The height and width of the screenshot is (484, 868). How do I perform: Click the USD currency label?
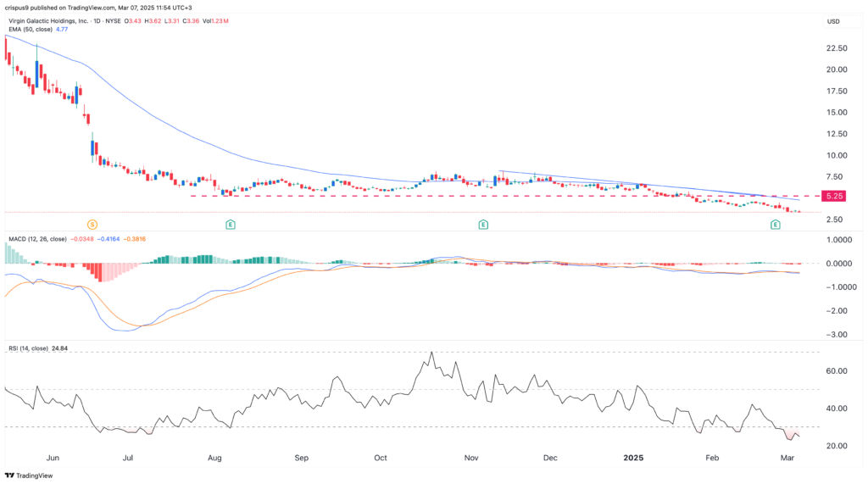(x=833, y=21)
